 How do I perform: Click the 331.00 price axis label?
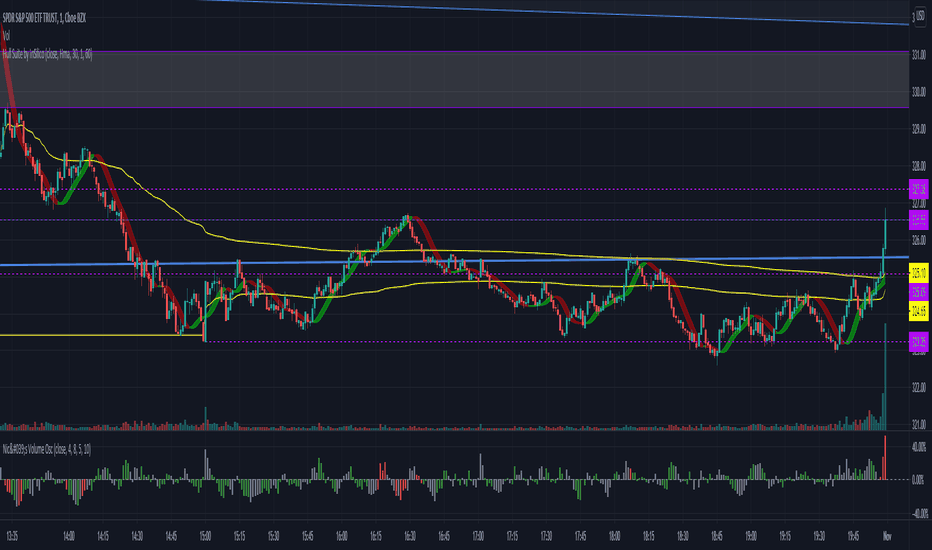(919, 55)
